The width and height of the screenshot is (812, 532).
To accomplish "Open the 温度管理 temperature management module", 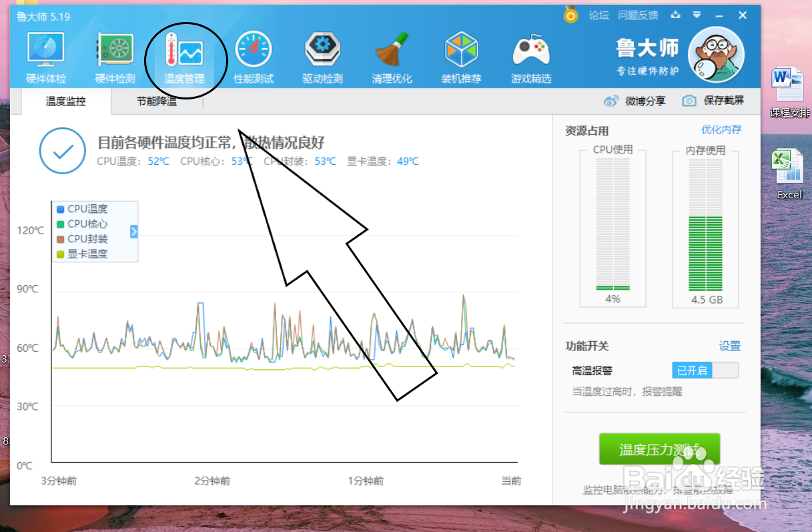I will (x=185, y=59).
